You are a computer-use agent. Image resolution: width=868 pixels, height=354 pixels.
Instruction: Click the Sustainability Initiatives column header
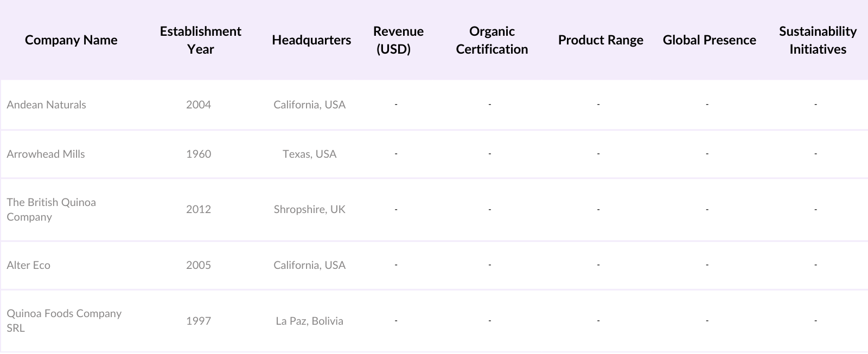click(x=818, y=40)
